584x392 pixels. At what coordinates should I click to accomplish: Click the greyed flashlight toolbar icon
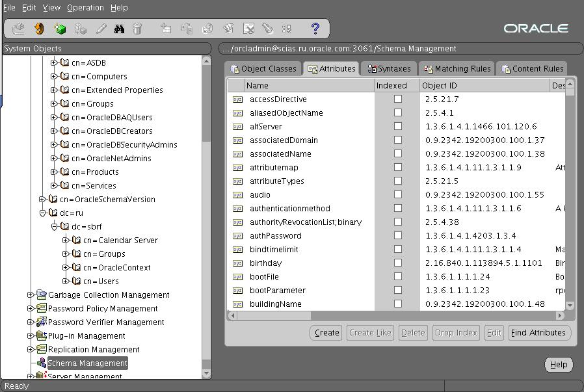click(x=267, y=29)
